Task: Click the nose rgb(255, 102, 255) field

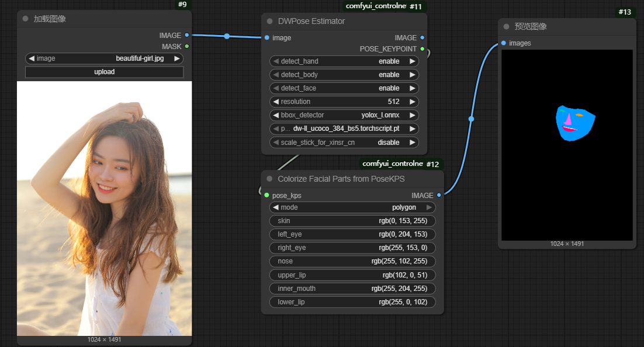Action: click(352, 261)
